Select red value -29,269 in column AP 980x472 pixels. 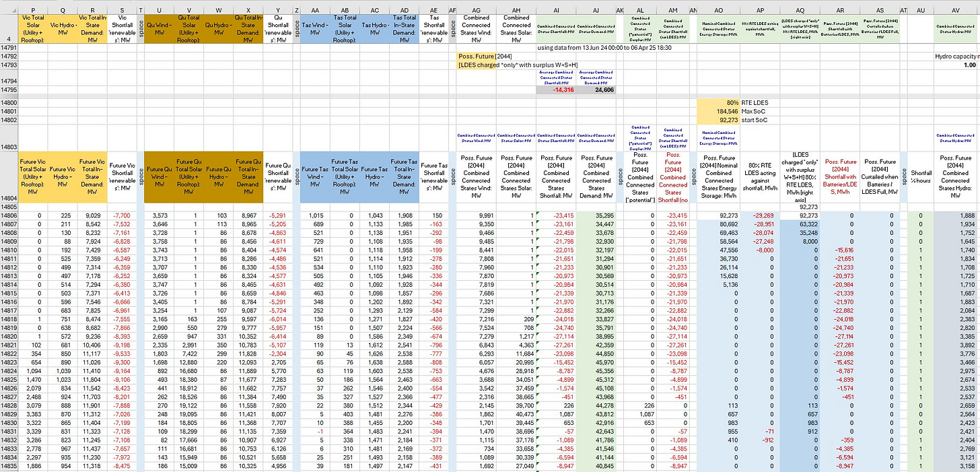[761, 215]
